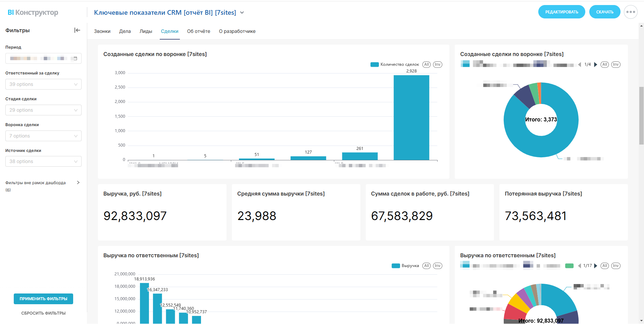The height and width of the screenshot is (324, 644).
Task: Toggle All legend in revenue bar chart
Action: point(426,266)
